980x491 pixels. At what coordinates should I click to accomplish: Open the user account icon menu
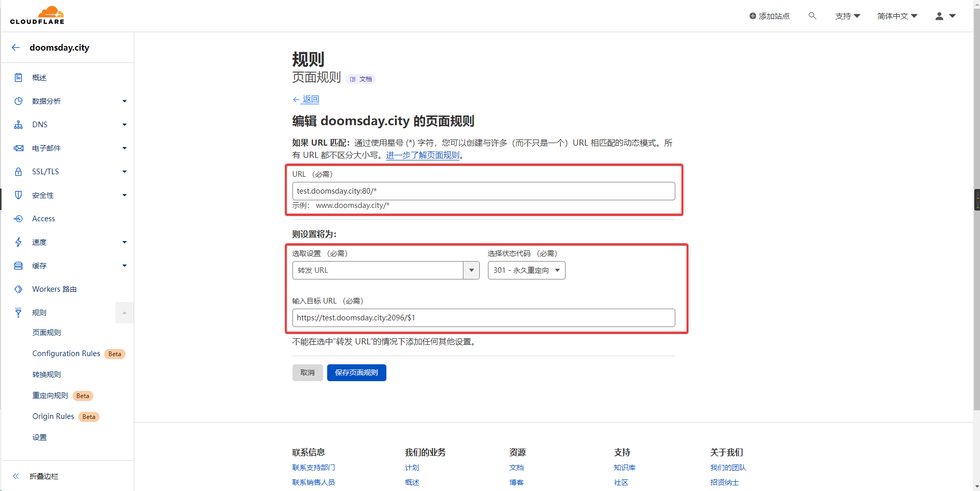[945, 16]
